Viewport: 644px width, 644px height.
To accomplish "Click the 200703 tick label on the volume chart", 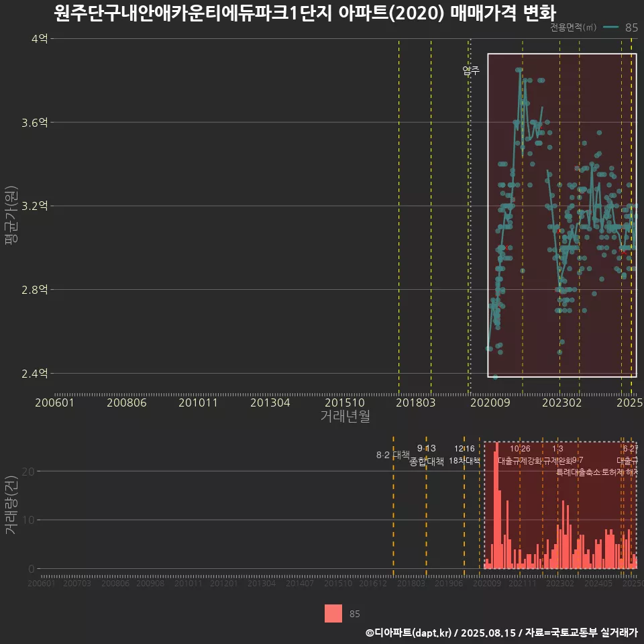I will coord(76,583).
